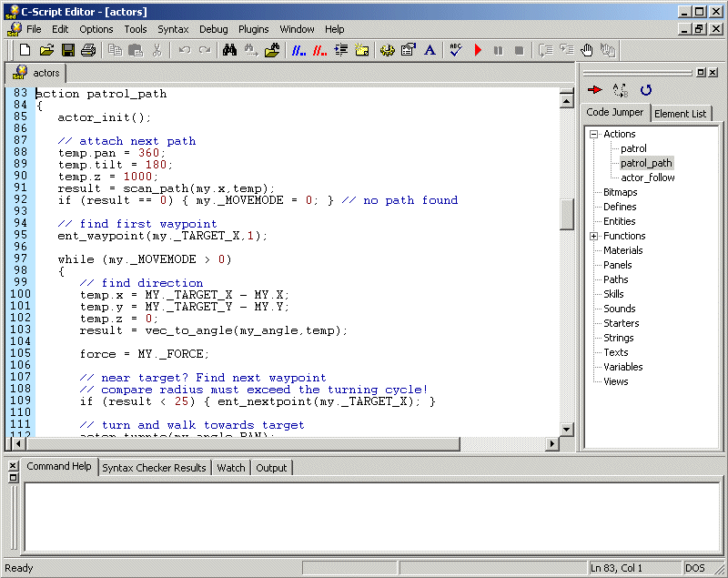Click the editor vertical scrollbar down arrow
The height and width of the screenshot is (578, 728).
(567, 430)
